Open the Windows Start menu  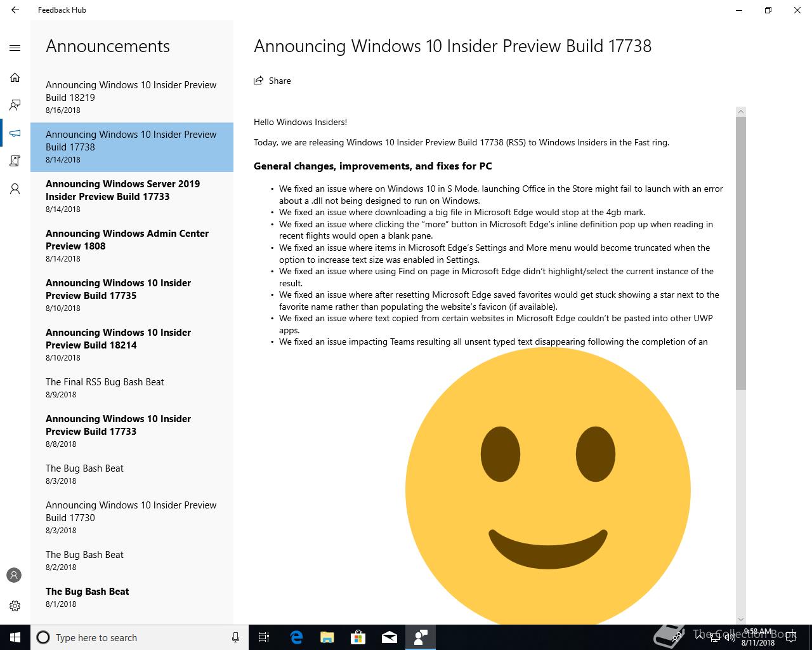coord(15,637)
